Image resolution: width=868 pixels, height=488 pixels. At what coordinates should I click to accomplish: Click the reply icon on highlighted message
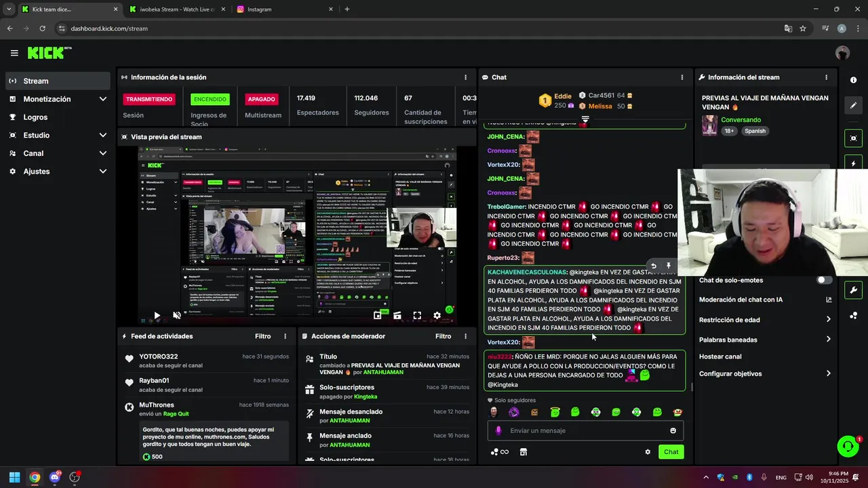click(x=653, y=266)
